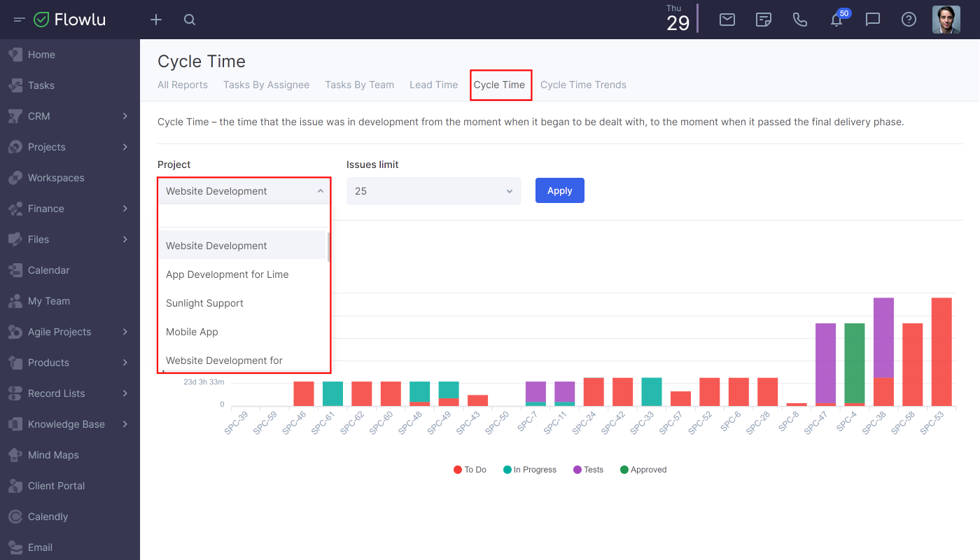
Task: Click the green Approved bar for SPC-4
Action: [x=855, y=363]
